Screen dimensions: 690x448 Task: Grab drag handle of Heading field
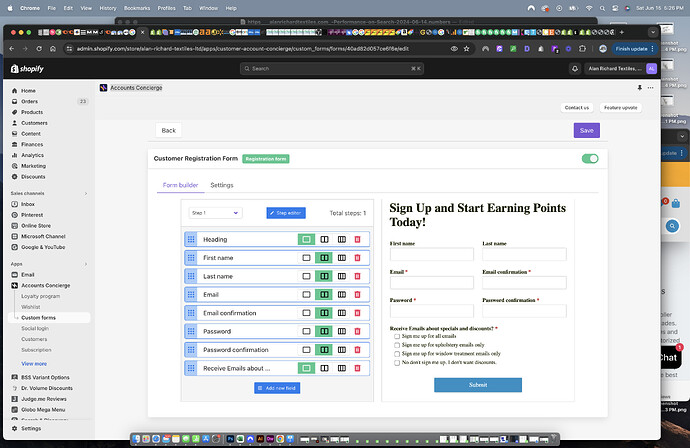(191, 239)
